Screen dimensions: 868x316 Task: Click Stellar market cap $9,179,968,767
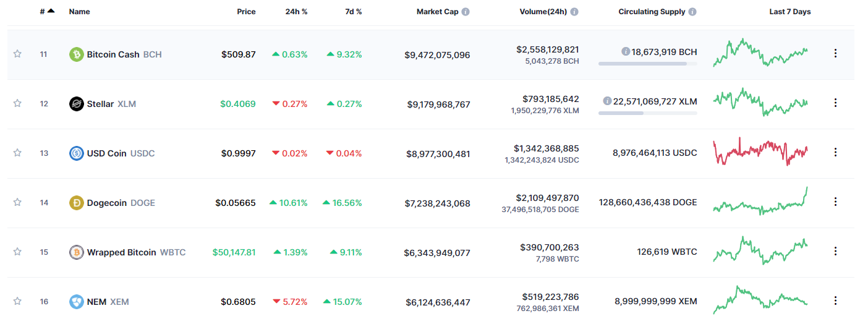click(438, 104)
